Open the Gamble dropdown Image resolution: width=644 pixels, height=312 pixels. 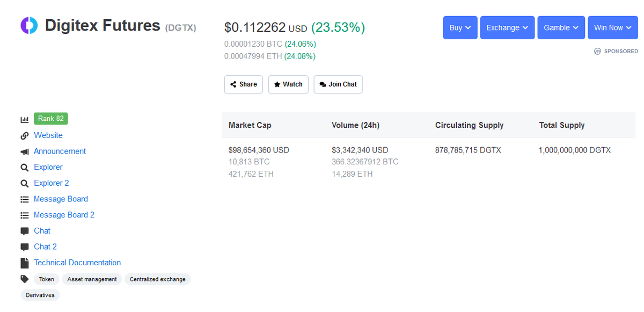tap(561, 27)
